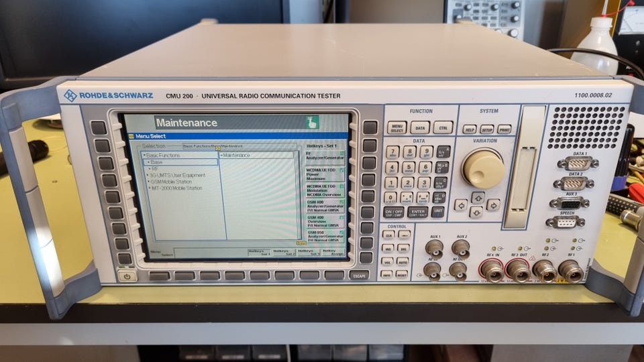
Task: Tap the PRINT system key
Action: [504, 129]
